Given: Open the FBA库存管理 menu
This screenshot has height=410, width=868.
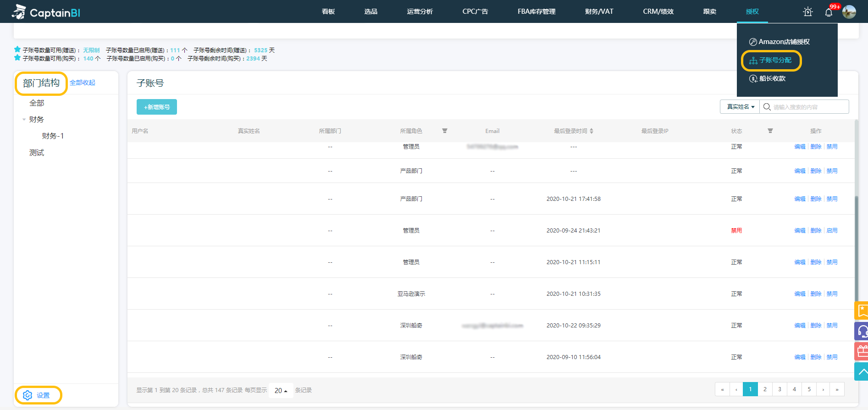Looking at the screenshot, I should click(x=536, y=11).
